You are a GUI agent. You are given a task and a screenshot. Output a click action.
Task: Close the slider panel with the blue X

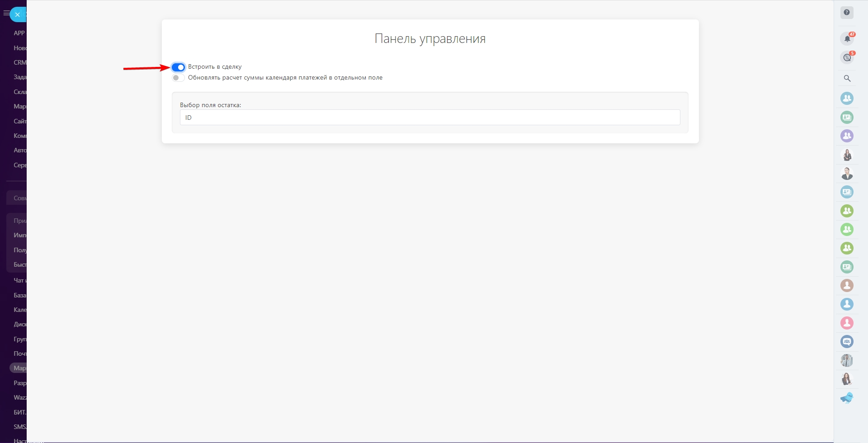pyautogui.click(x=18, y=14)
